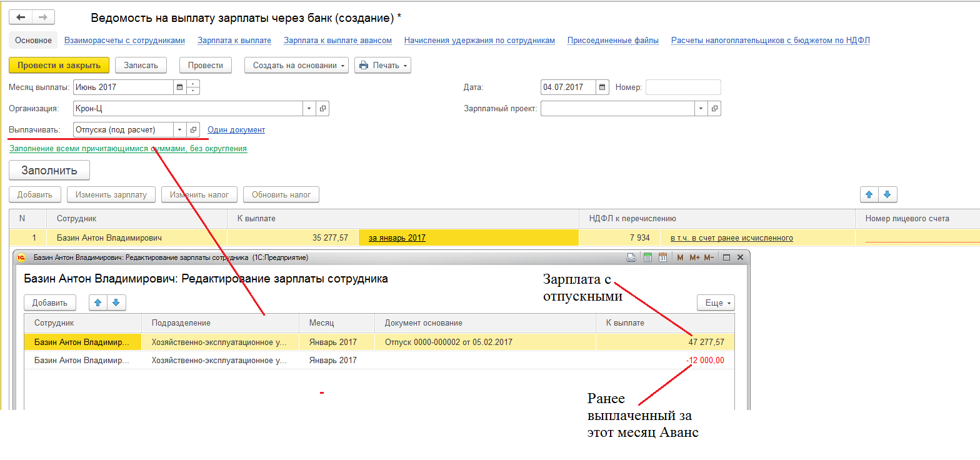
Task: Switch to Основное tab
Action: [x=34, y=41]
